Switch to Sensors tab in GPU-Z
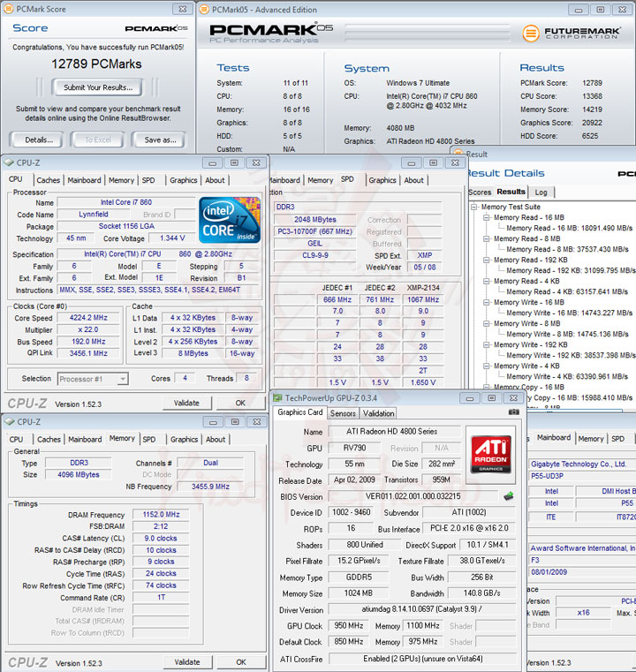The height and width of the screenshot is (672, 636). (343, 413)
